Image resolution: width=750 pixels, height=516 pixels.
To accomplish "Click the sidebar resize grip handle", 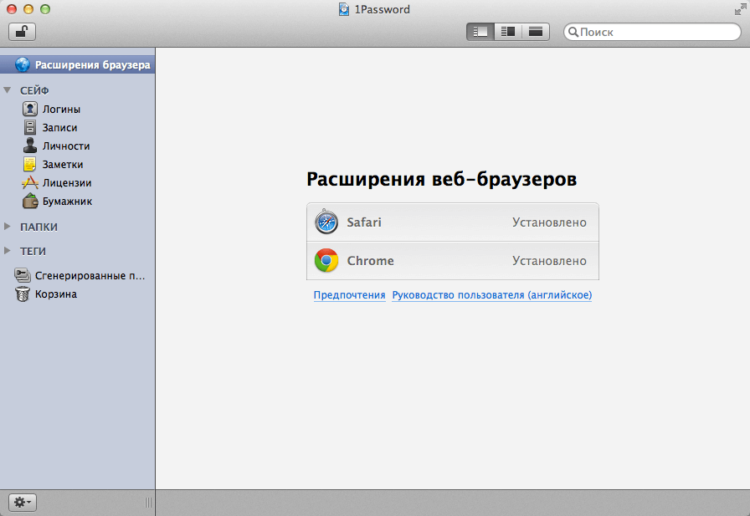I will click(149, 502).
